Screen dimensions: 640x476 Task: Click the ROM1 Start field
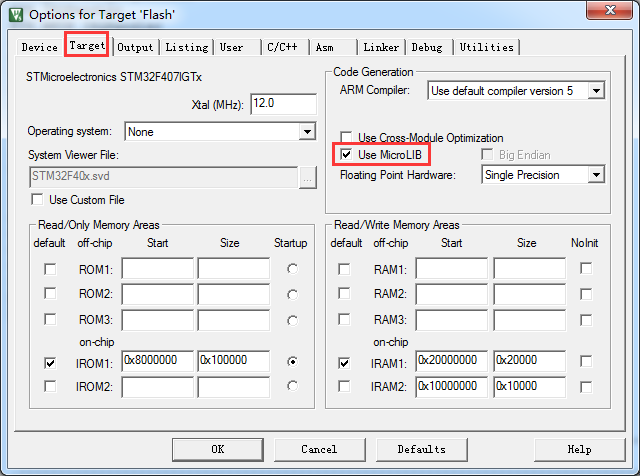pos(157,268)
